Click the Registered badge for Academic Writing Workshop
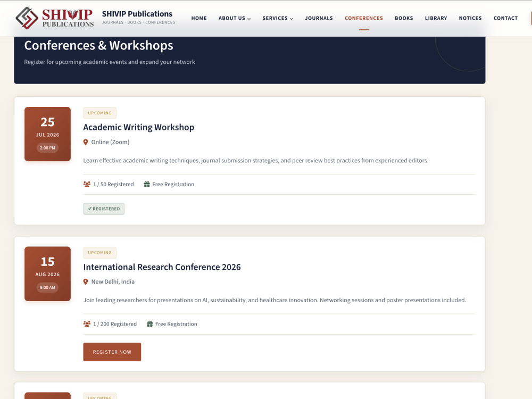532x399 pixels. point(104,209)
